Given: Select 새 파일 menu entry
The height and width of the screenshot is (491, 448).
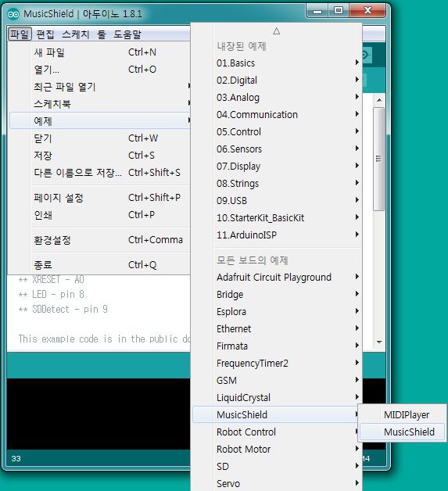Looking at the screenshot, I should pyautogui.click(x=100, y=52).
